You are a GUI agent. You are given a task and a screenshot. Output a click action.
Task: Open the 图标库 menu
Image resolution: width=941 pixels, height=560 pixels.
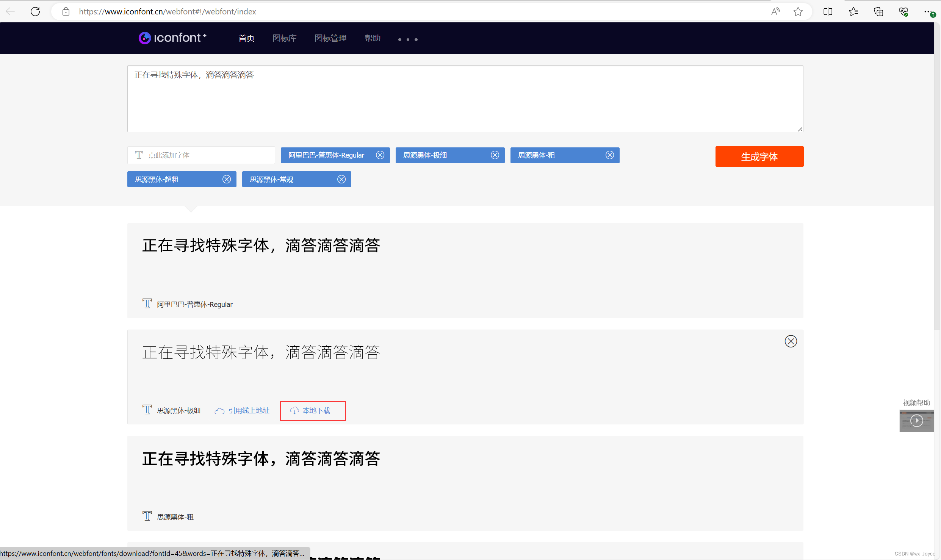pyautogui.click(x=285, y=38)
